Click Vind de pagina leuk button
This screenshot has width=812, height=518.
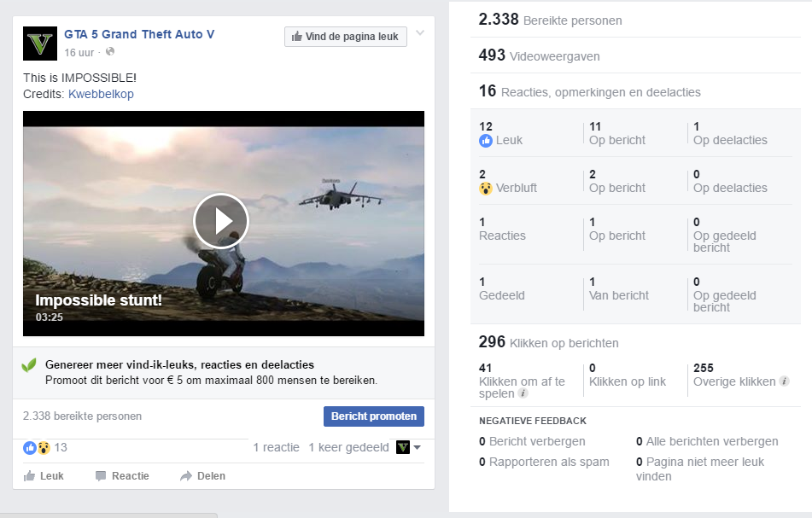point(346,37)
